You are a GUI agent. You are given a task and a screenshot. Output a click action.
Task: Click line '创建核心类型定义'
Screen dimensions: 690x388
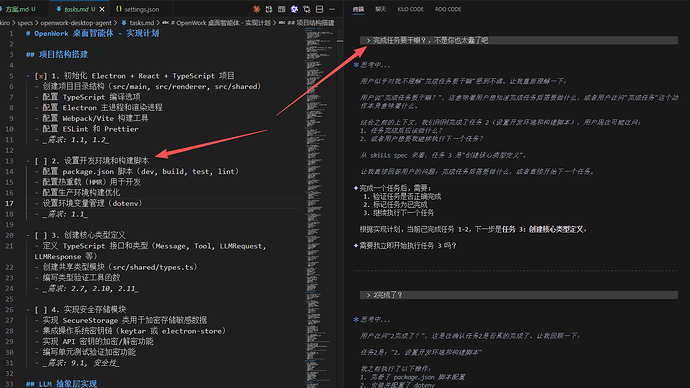[95, 235]
